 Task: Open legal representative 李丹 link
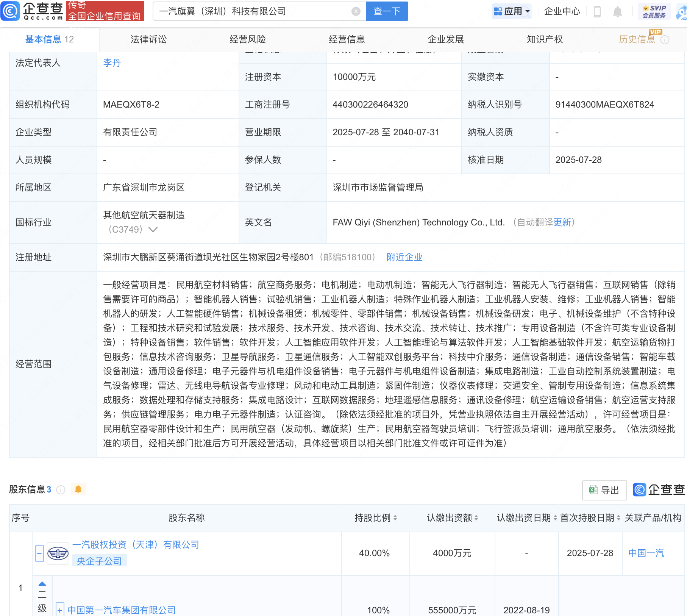tap(112, 63)
